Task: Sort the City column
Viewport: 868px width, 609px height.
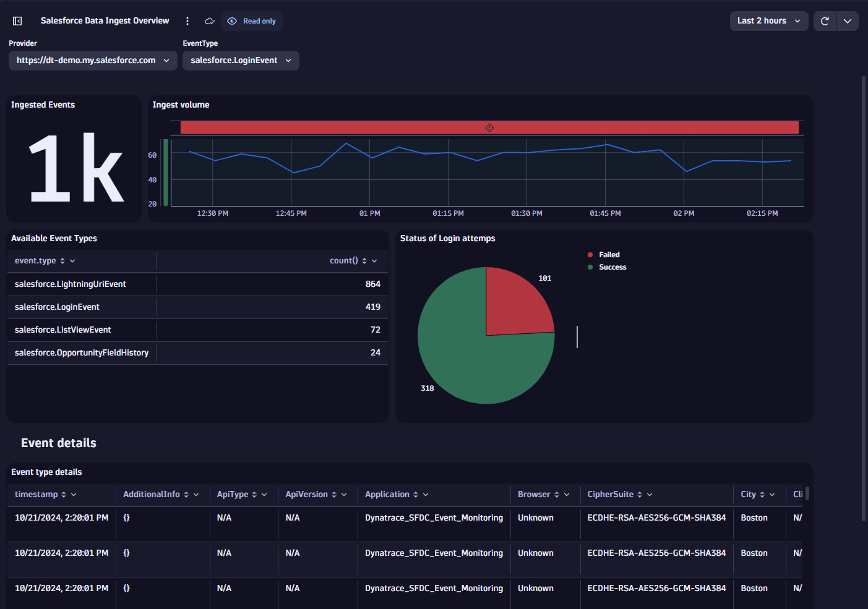Action: point(762,495)
